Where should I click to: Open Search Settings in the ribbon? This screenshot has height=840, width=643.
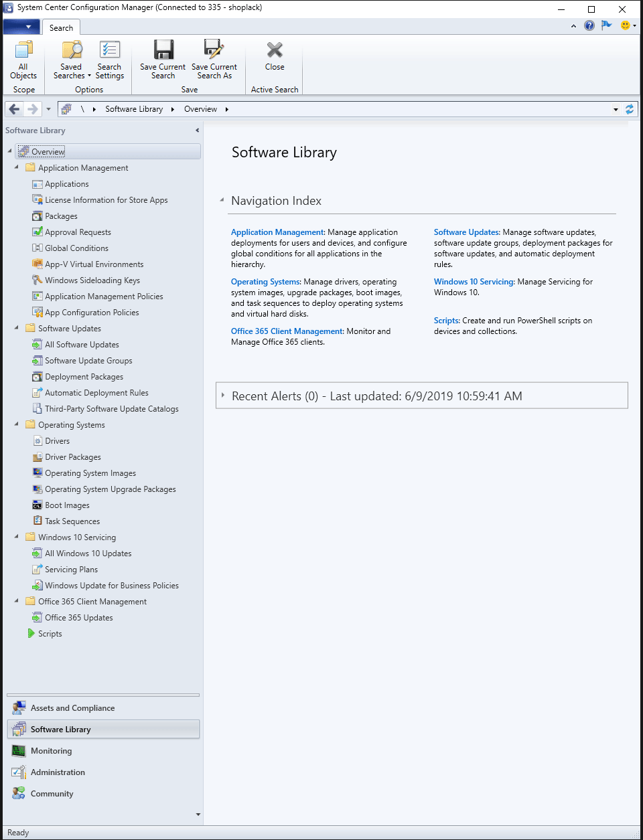pyautogui.click(x=109, y=60)
